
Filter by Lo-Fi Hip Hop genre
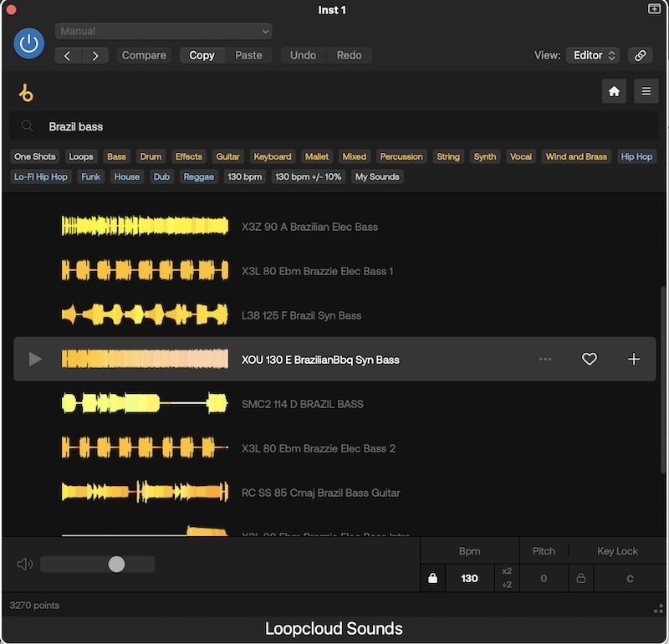[x=41, y=176]
